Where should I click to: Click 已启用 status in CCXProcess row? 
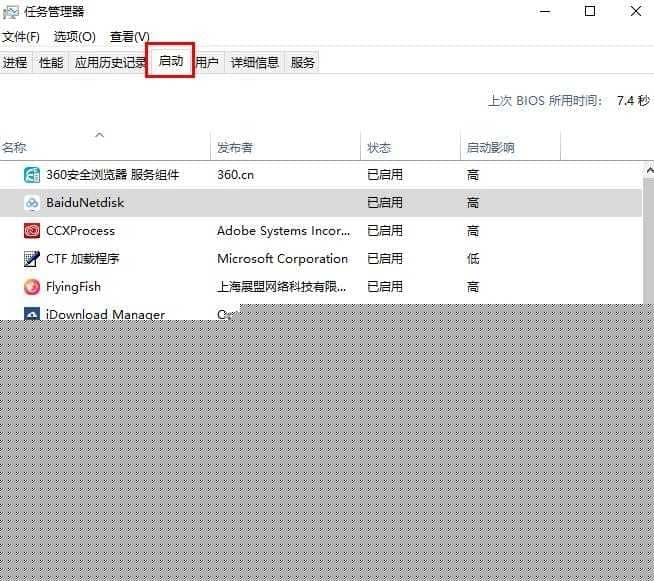click(x=385, y=231)
